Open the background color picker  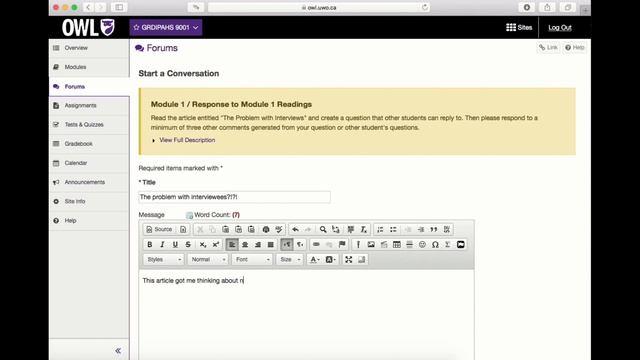[330, 260]
